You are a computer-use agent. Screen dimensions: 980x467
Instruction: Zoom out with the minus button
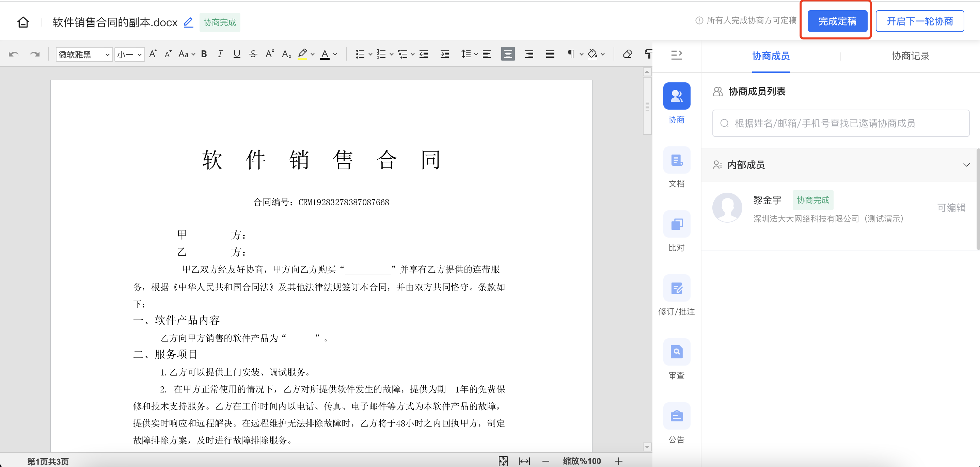coord(546,461)
